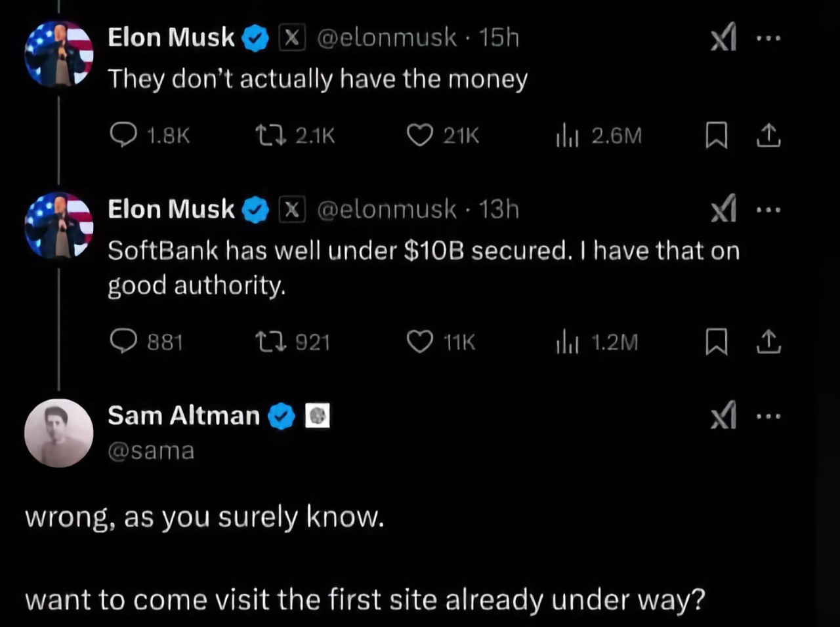Bookmark the 15h Elon Musk tweet
The width and height of the screenshot is (840, 627).
[716, 135]
